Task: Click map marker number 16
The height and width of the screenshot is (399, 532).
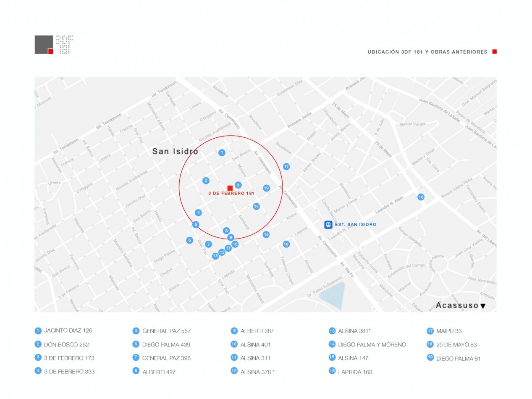Action: [x=286, y=244]
